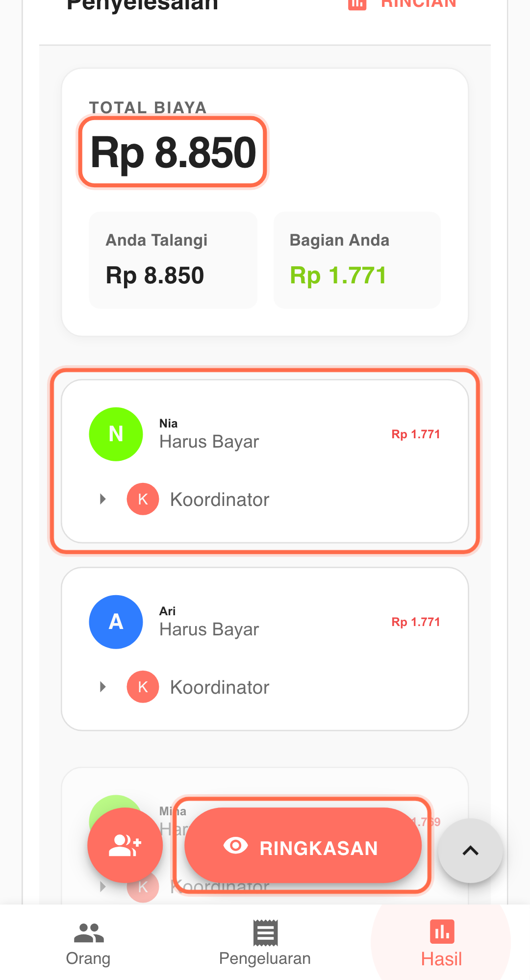The width and height of the screenshot is (530, 980).
Task: Expand Nia's Koordinator payment details
Action: 103,500
